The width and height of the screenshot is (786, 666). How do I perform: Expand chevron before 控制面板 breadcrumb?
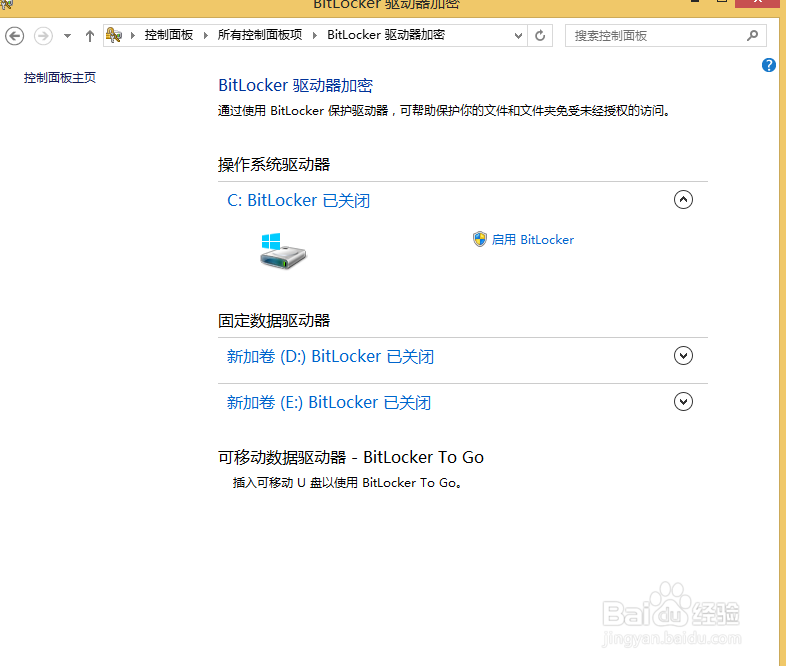133,35
